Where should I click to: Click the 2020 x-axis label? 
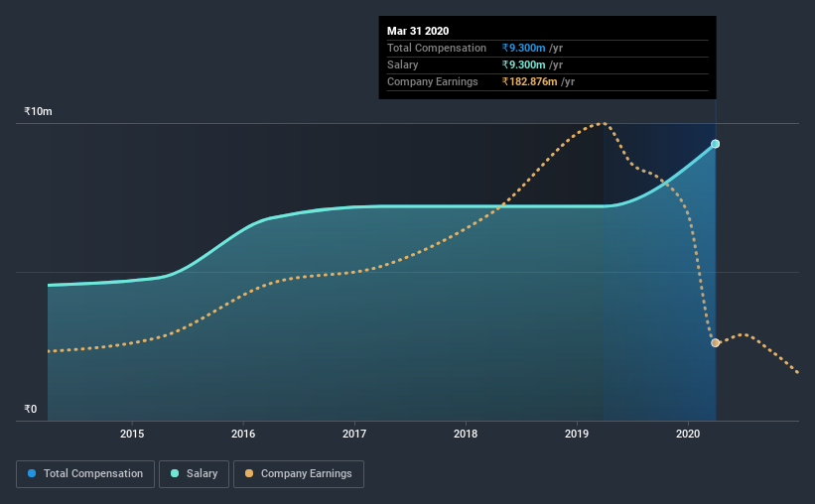[688, 434]
